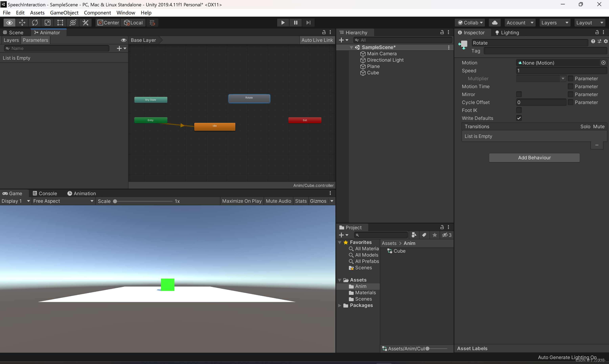Select the Rect Transform tool
Screen dimensions: 609x364
tap(60, 23)
